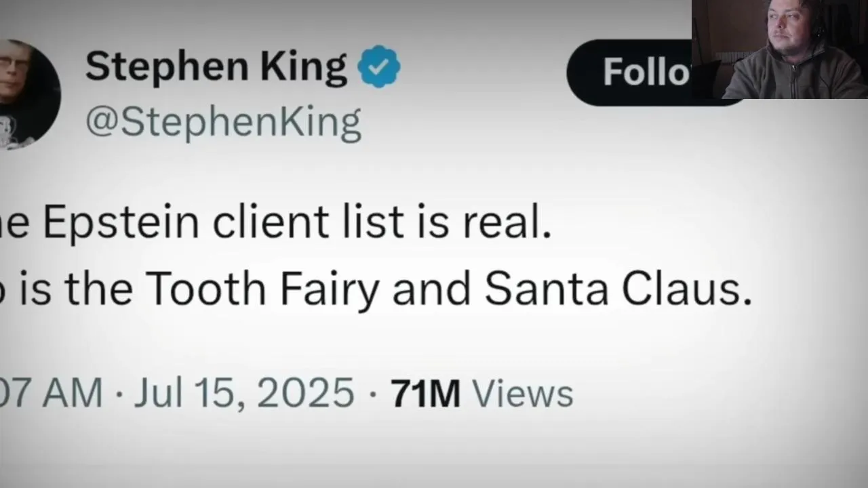
Task: Click Santa Claus in the tweet text
Action: (x=618, y=289)
